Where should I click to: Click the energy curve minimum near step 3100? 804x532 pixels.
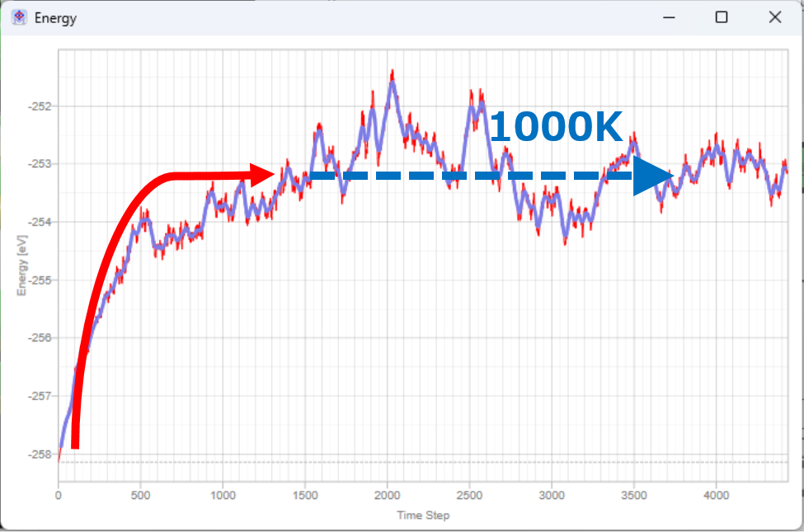(565, 241)
